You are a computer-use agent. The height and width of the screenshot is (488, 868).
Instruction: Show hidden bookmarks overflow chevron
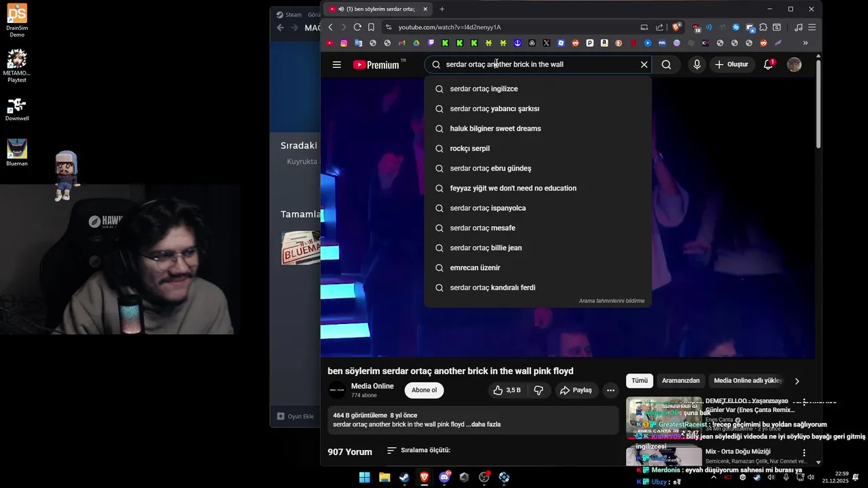(x=805, y=43)
